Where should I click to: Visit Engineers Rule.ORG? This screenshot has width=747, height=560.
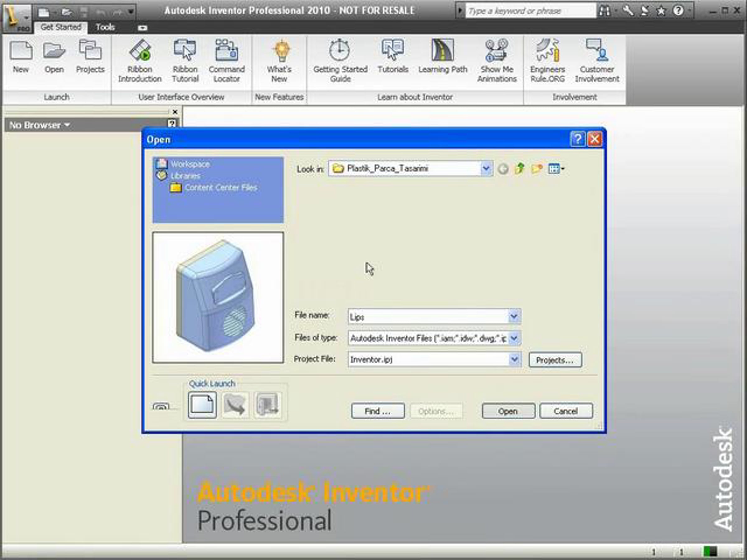547,61
